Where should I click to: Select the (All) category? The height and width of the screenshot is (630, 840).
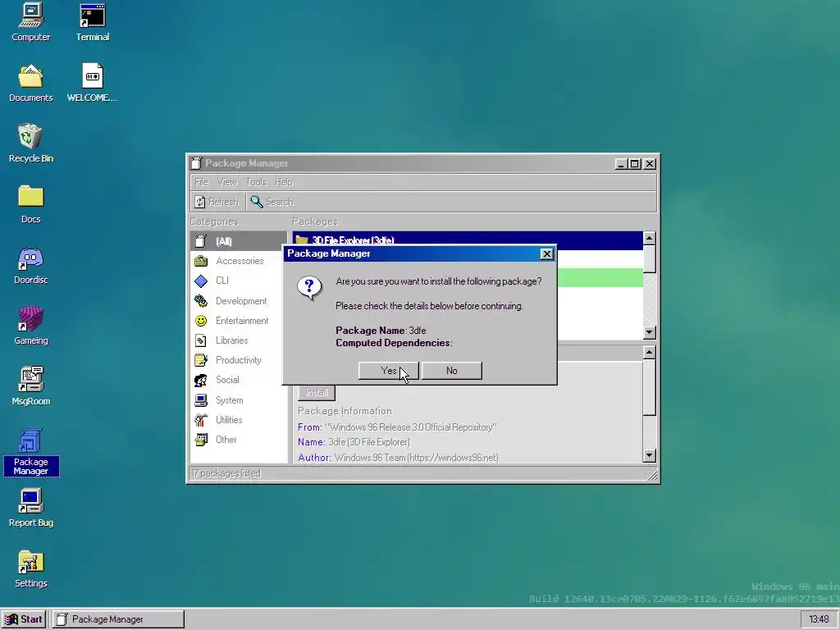tap(239, 241)
